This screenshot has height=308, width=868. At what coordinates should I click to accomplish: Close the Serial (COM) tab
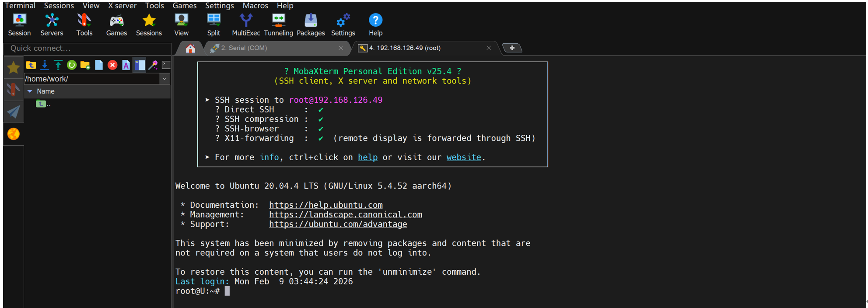click(x=341, y=48)
